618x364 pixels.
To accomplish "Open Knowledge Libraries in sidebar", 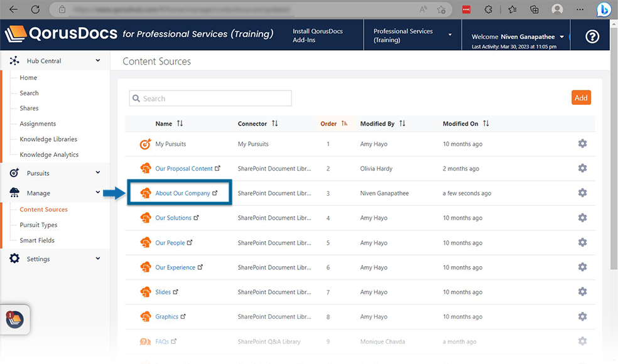I will point(48,139).
